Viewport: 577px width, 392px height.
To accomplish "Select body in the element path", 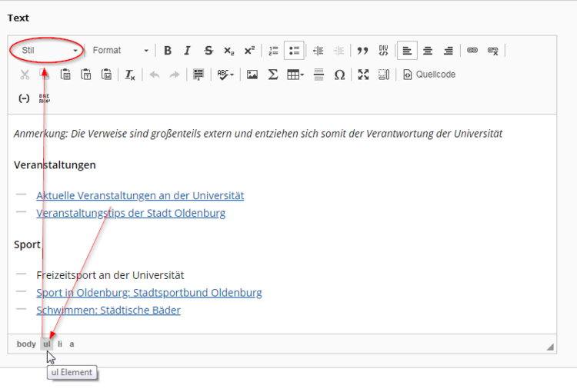I will [x=26, y=344].
